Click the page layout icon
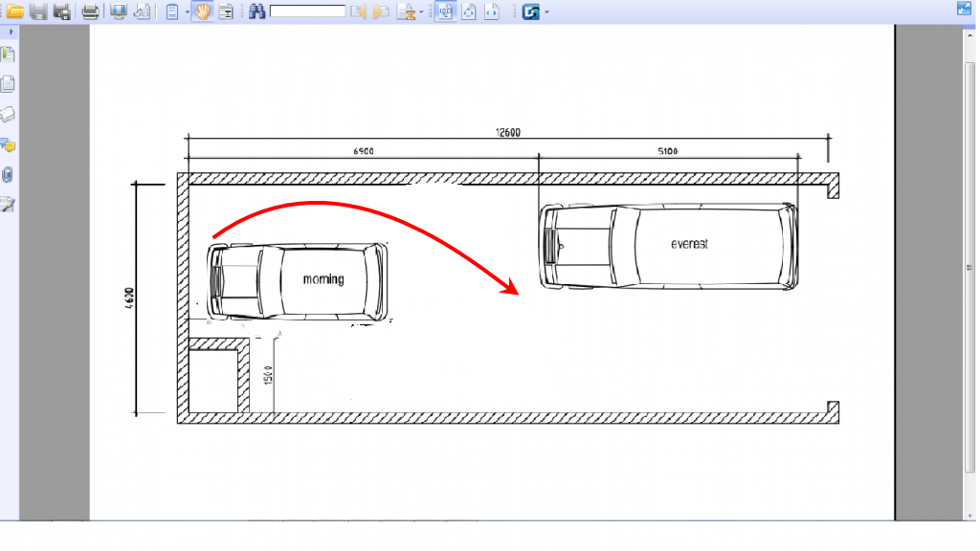980x551 pixels. (172, 11)
